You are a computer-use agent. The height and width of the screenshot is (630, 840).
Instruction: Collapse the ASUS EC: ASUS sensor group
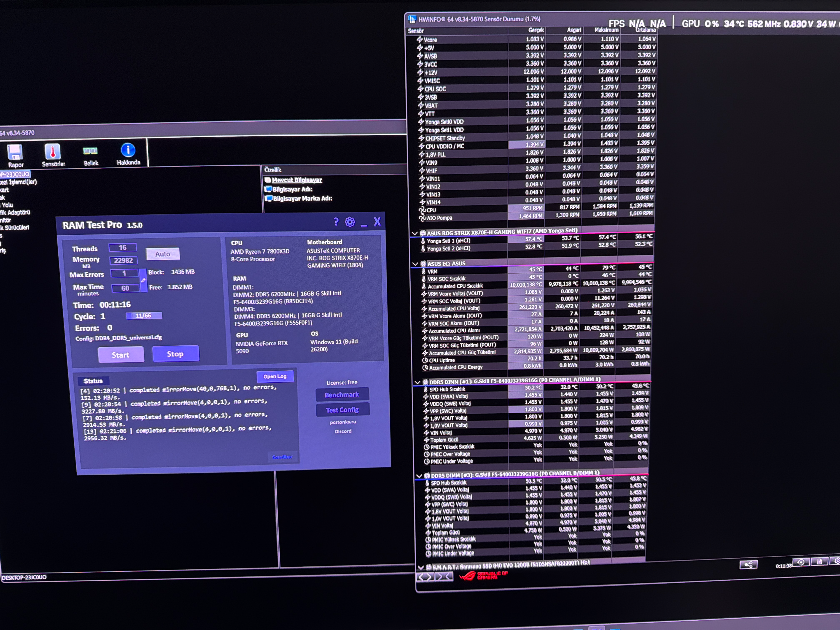pos(415,264)
